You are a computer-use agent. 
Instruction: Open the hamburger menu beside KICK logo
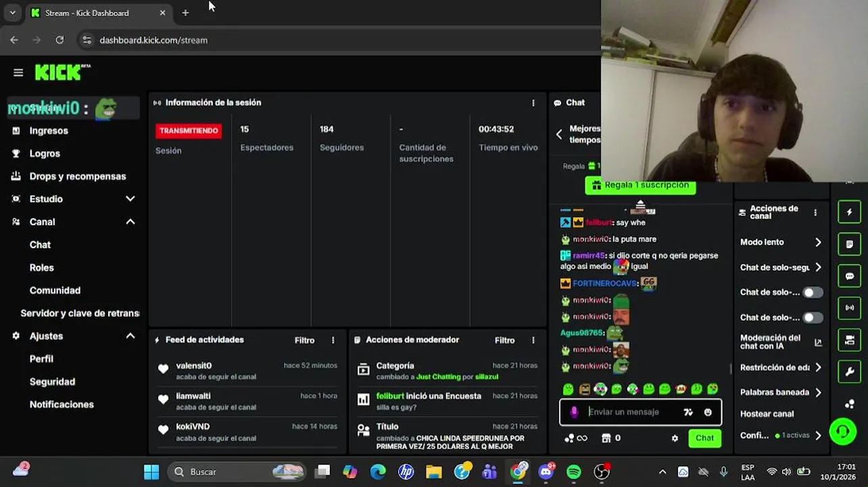point(18,72)
